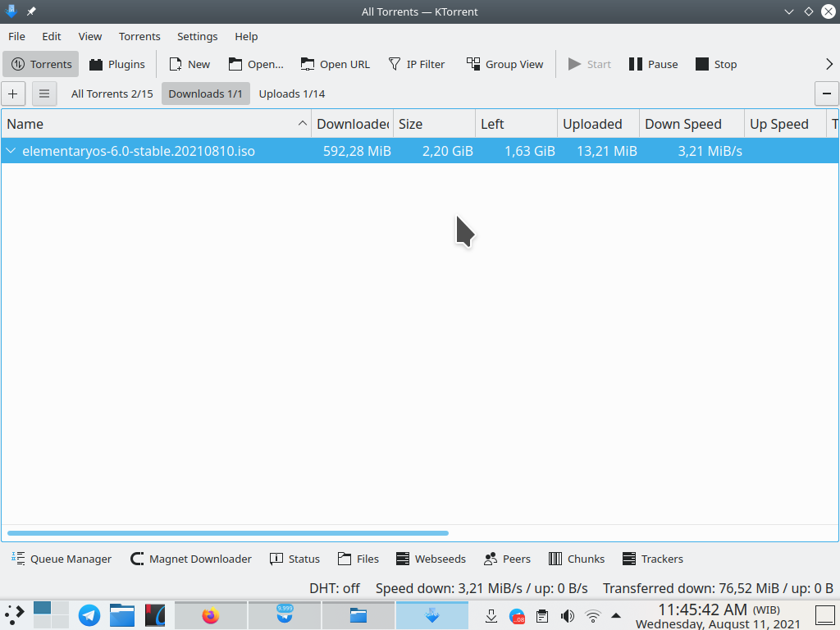Click the virtual desktop pager
This screenshot has width=840, height=630.
(51, 615)
